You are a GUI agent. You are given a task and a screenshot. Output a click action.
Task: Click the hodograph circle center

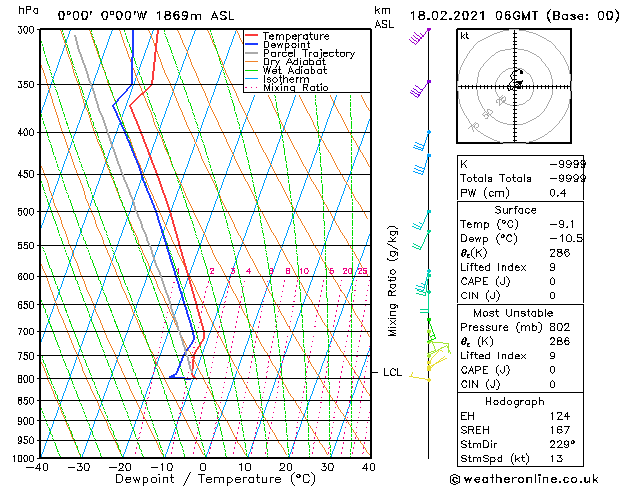coord(515,86)
